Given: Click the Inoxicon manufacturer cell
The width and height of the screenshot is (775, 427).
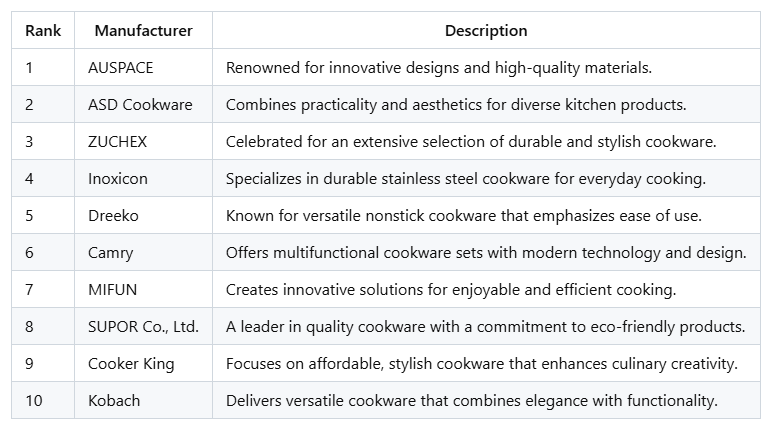Looking at the screenshot, I should point(120,179).
